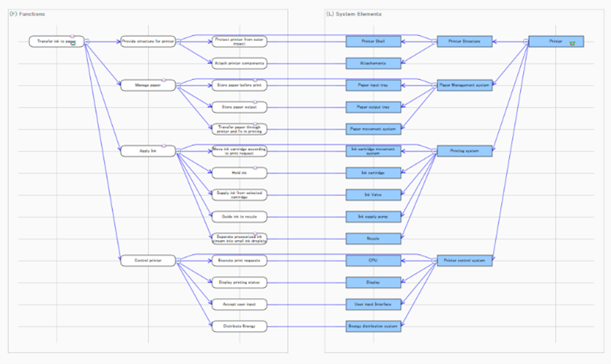
Task: Click the '(F) Functions' panel title
Action: click(27, 14)
